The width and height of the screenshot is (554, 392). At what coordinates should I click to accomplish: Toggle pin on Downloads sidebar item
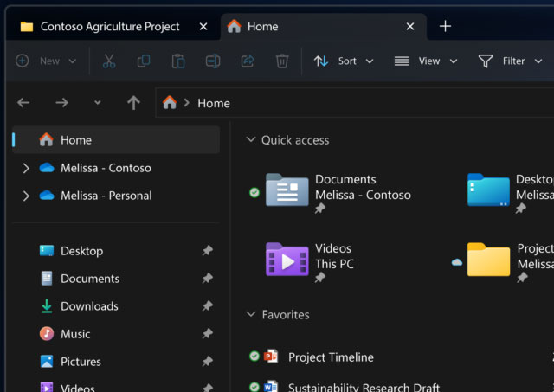[207, 306]
